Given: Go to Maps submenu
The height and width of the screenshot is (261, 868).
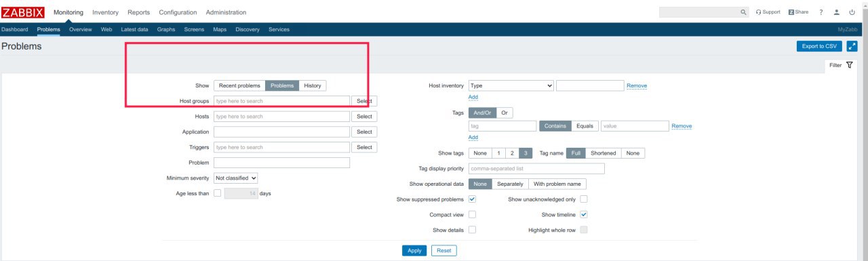Looking at the screenshot, I should [220, 29].
